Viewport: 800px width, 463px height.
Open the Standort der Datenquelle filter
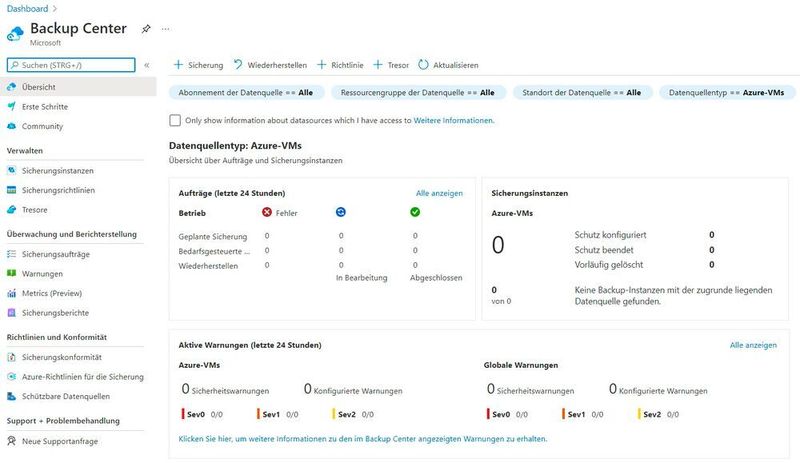pyautogui.click(x=582, y=92)
